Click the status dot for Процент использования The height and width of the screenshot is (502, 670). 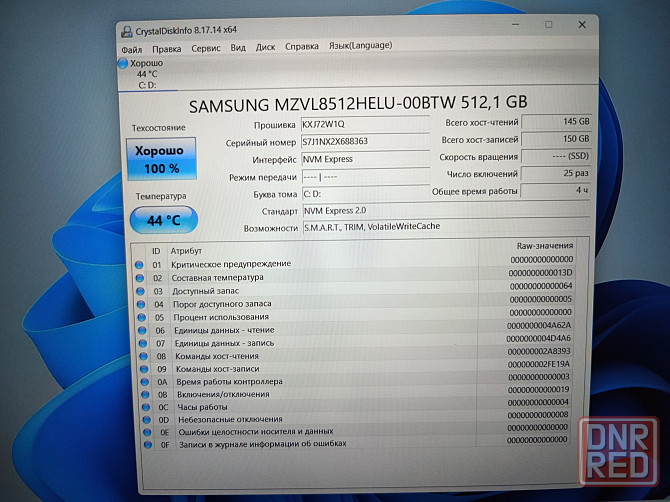tap(141, 318)
